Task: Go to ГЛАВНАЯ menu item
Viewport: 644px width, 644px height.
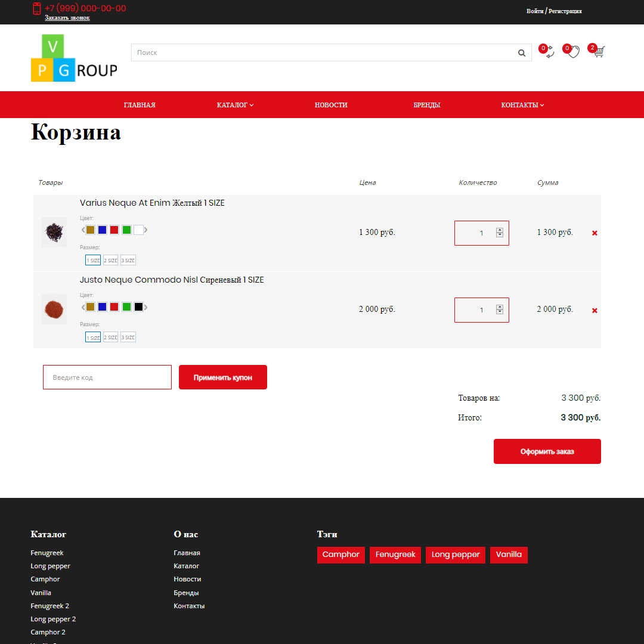Action: pos(139,104)
